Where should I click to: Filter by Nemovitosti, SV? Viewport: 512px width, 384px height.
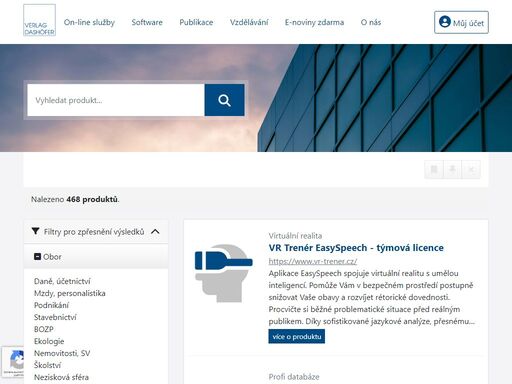coord(62,353)
